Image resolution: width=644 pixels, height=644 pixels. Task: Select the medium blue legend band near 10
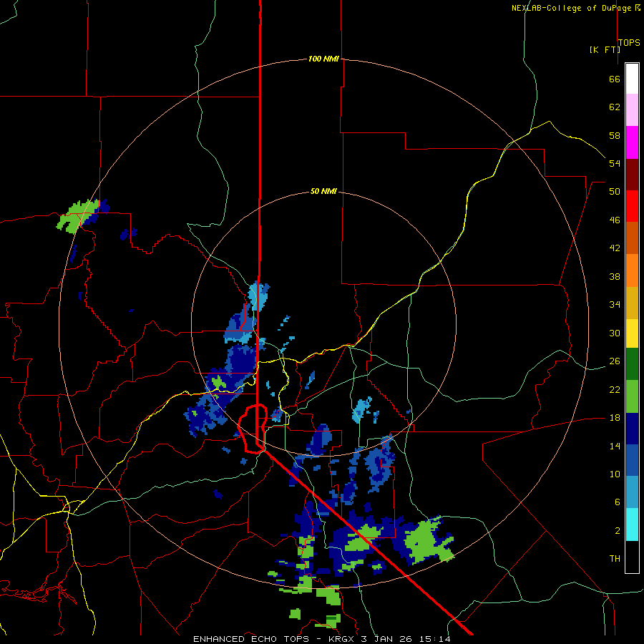pyautogui.click(x=632, y=460)
